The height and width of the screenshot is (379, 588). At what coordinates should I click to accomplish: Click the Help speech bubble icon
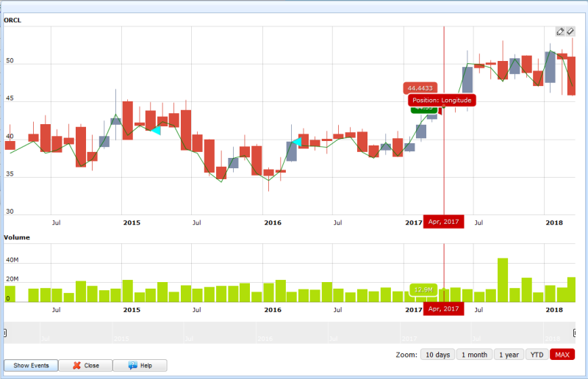tap(132, 365)
